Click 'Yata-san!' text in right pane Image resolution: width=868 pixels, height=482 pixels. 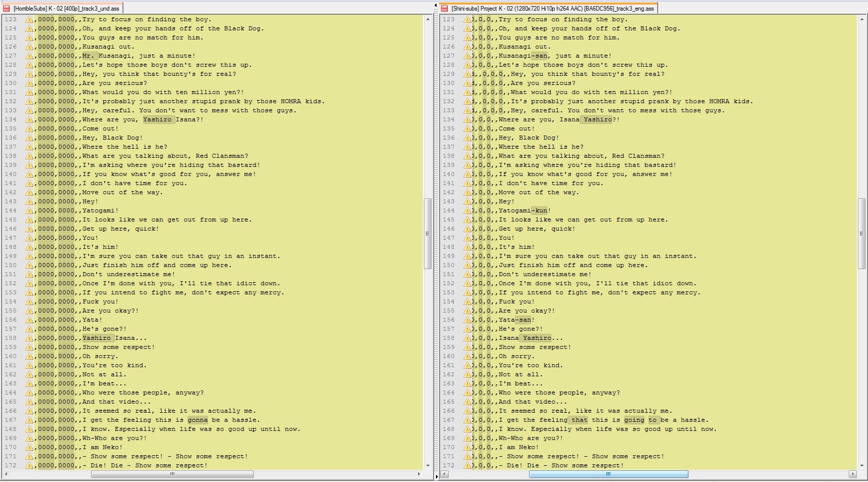point(516,320)
